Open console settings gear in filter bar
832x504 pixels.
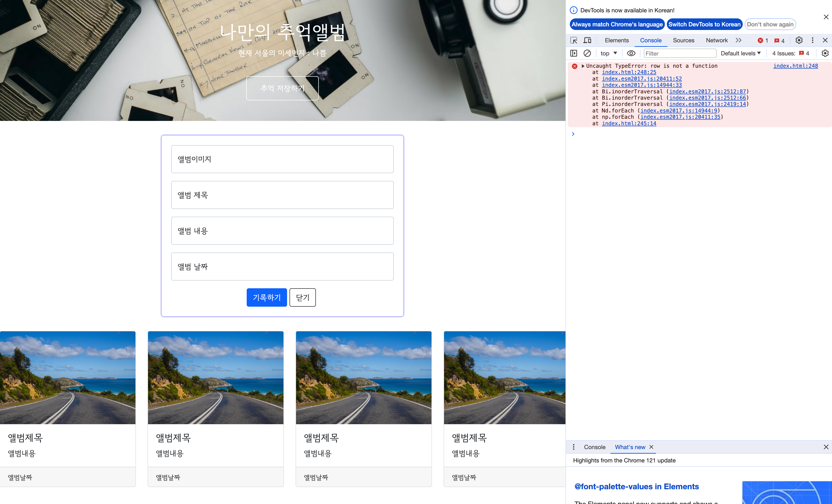(x=825, y=53)
